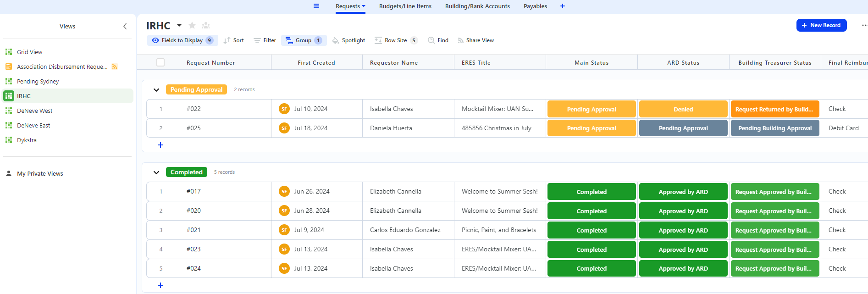This screenshot has width=868, height=294.
Task: Click the Association Disbursement feed icon
Action: (x=115, y=67)
